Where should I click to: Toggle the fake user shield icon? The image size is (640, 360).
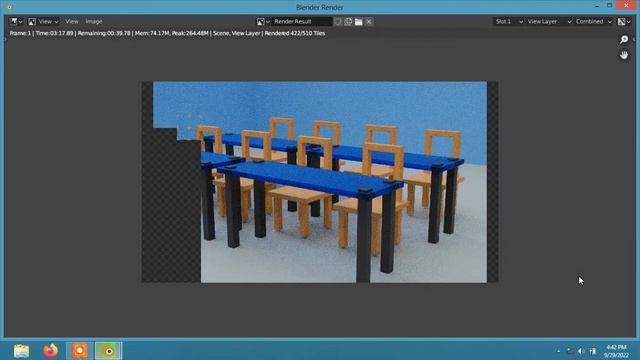[x=338, y=22]
